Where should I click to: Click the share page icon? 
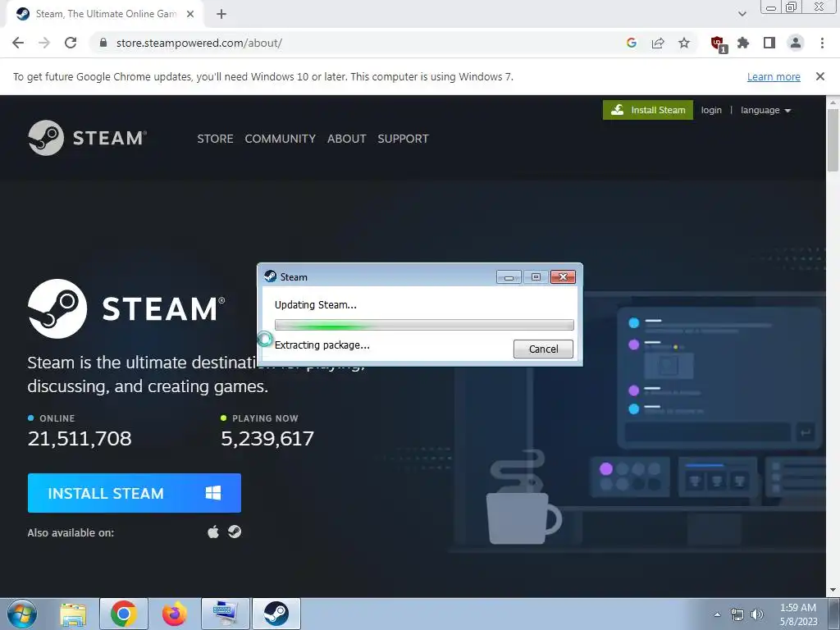coord(658,43)
